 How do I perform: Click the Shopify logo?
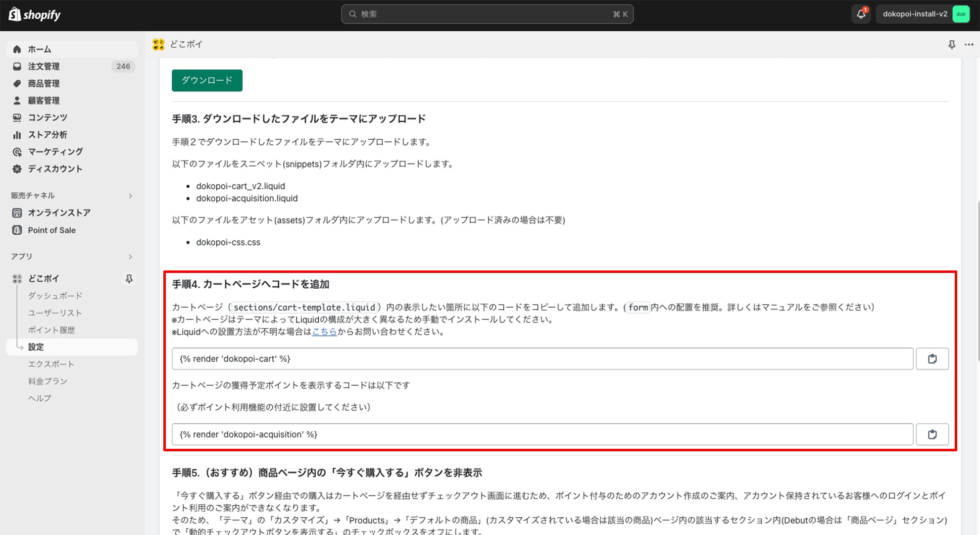coord(35,14)
